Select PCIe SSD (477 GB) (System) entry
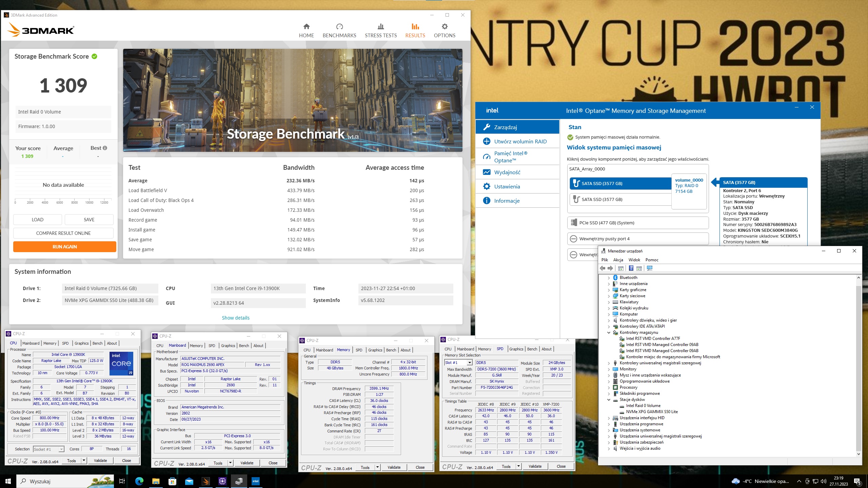Screen dimensions: 868x488 coord(638,223)
